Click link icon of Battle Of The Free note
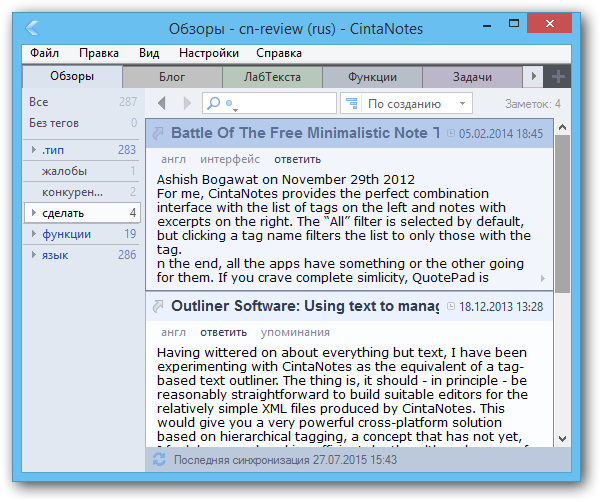The width and height of the screenshot is (601, 502). click(158, 133)
